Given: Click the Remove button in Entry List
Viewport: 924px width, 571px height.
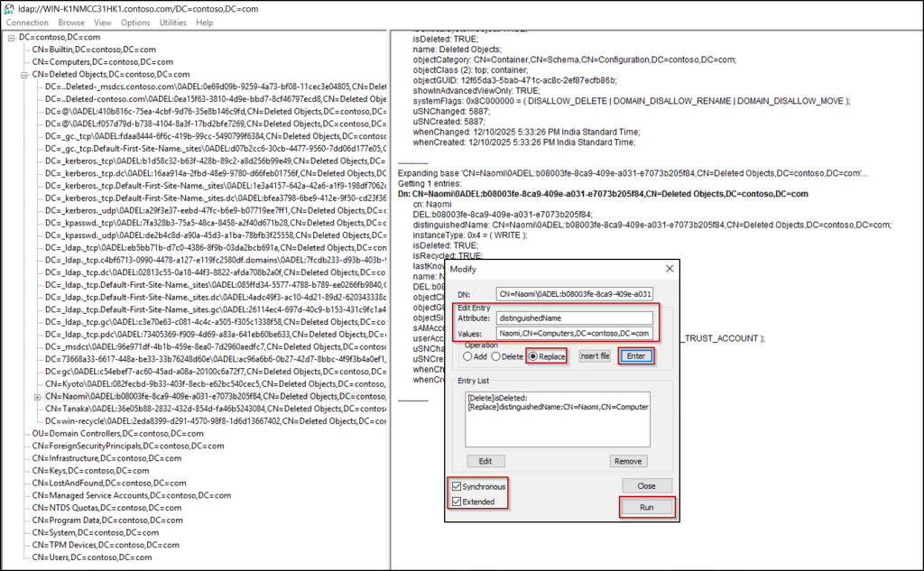Looking at the screenshot, I should click(x=627, y=460).
